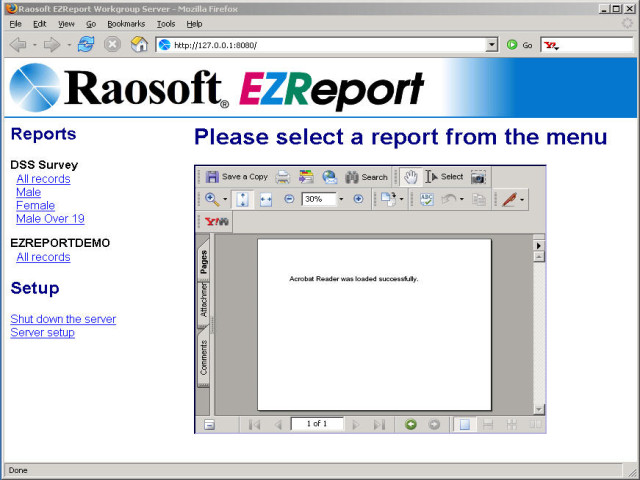Click the greyed copy pages icon
The width and height of the screenshot is (640, 480).
479,199
